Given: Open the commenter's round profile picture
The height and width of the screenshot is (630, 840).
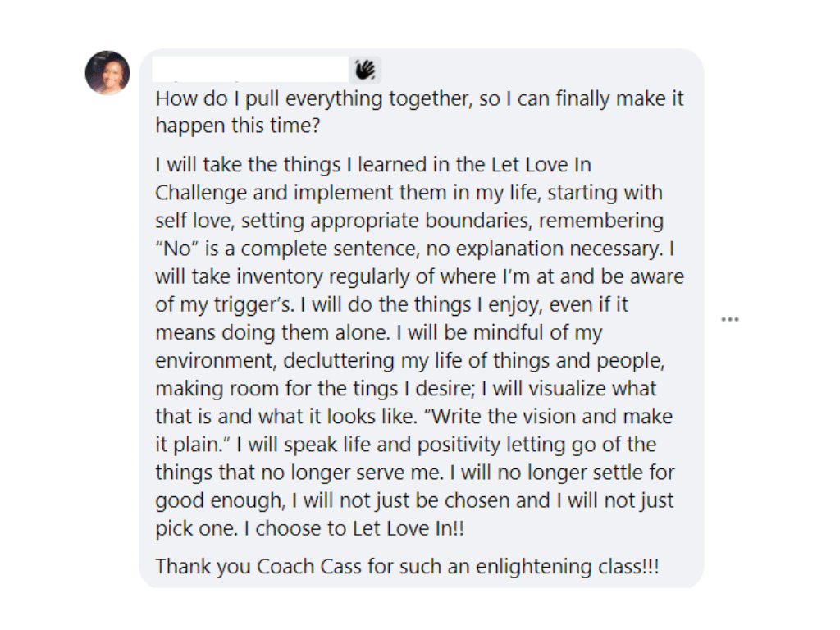Looking at the screenshot, I should click(x=107, y=73).
